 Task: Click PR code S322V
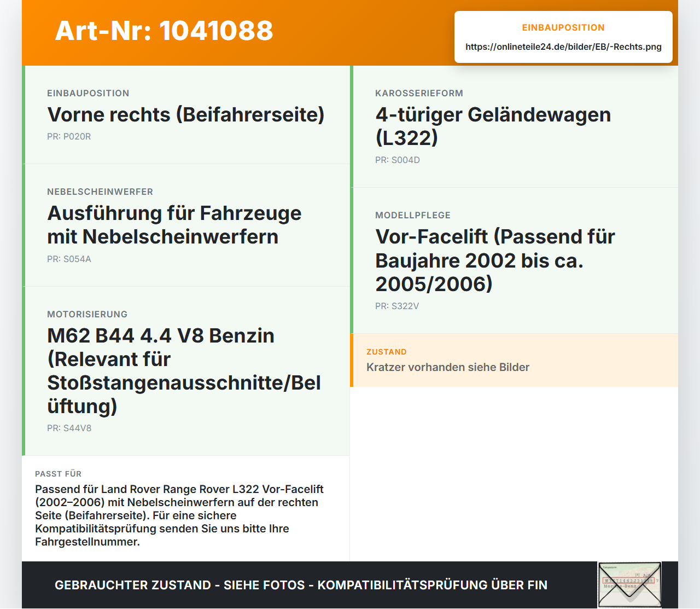click(397, 306)
